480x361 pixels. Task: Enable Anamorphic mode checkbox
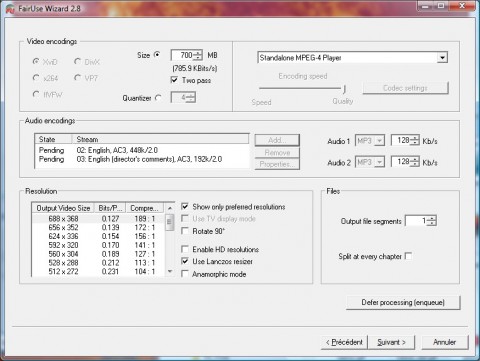[185, 274]
